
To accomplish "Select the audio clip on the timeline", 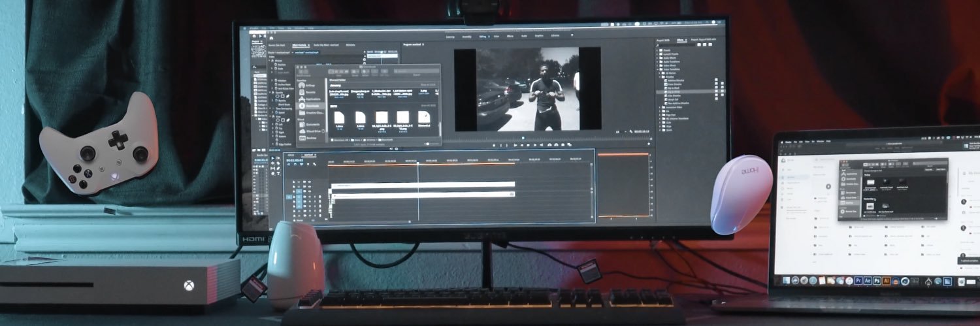I will point(423,195).
